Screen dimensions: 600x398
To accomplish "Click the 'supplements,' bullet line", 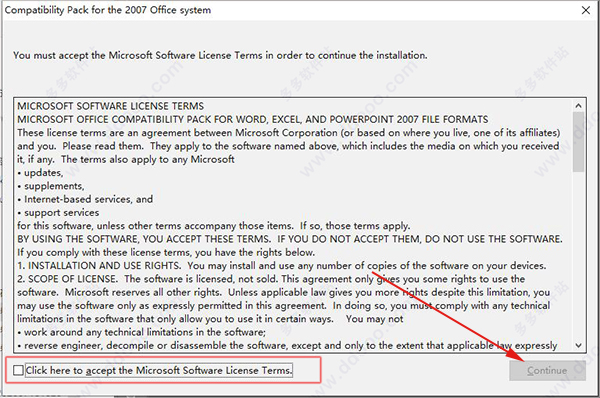I will click(51, 186).
